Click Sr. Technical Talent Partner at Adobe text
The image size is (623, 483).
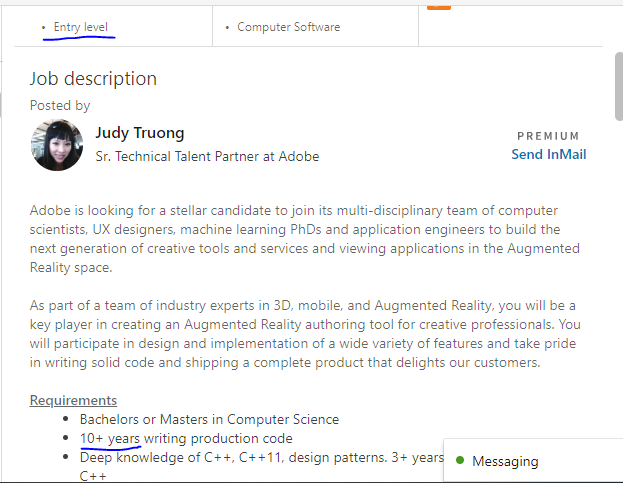tap(207, 156)
